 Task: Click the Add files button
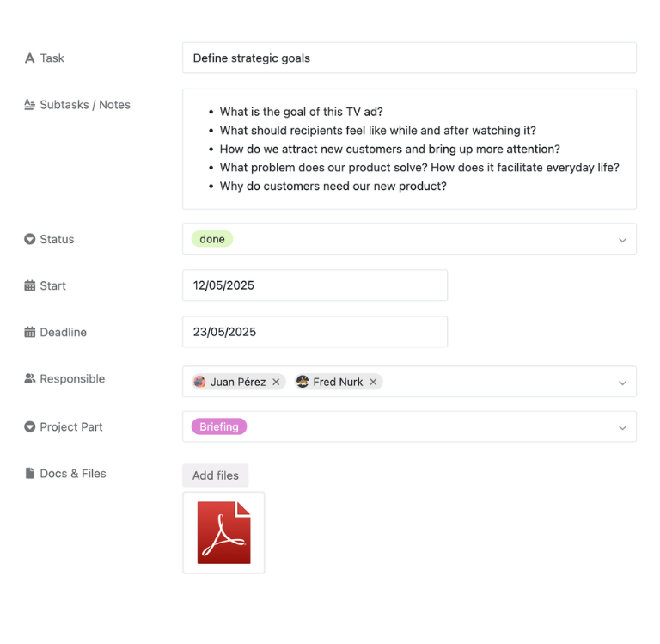[216, 475]
